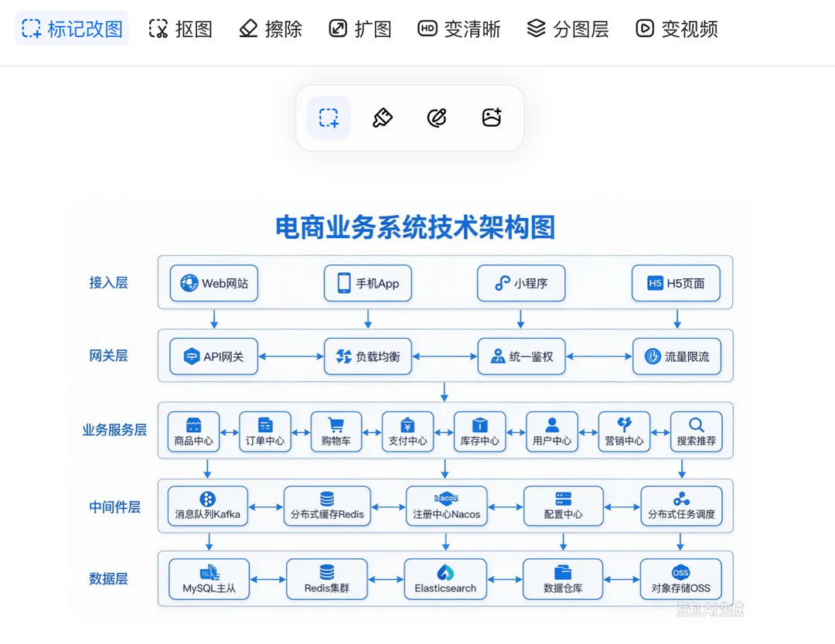835x644 pixels.
Task: Click the 负载均衡 arrows icon
Action: click(344, 356)
